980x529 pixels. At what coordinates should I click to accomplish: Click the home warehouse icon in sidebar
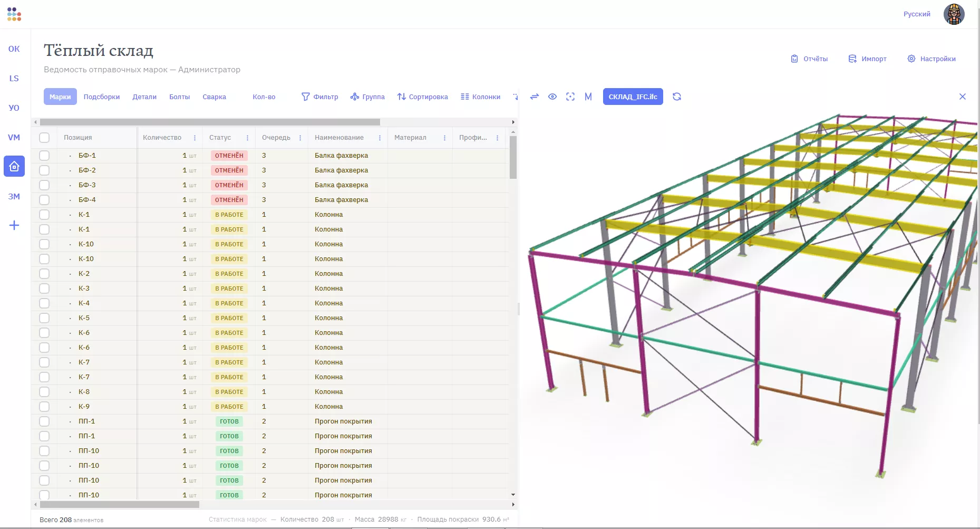14,167
